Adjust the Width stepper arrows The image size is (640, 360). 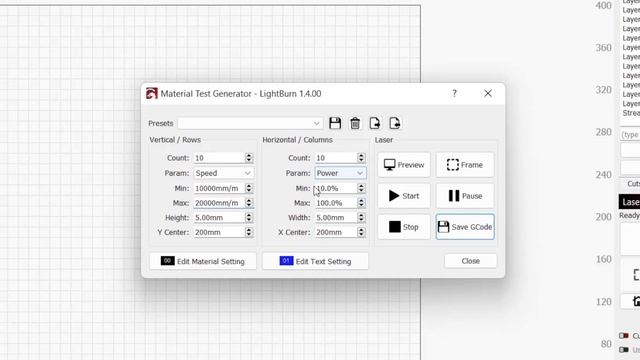[x=361, y=218]
